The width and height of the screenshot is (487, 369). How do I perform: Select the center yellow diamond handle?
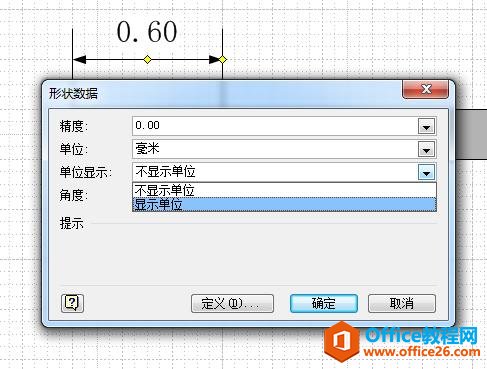147,60
